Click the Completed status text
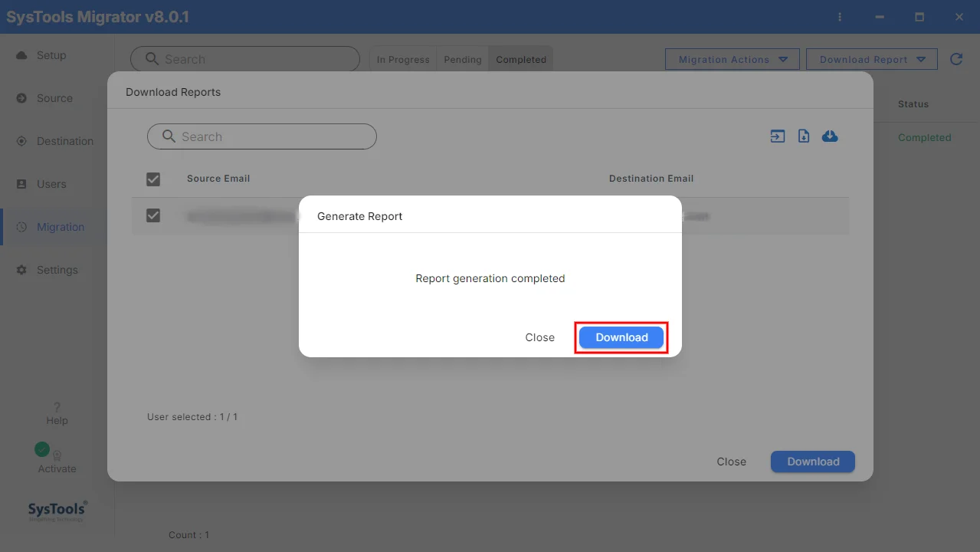Screen dimensions: 980x552 (x=925, y=138)
